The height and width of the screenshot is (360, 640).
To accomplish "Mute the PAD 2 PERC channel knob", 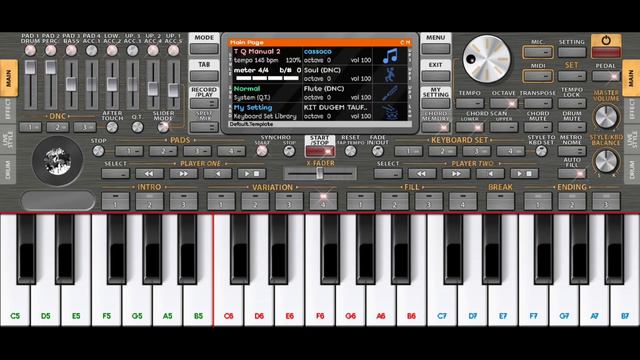I will [51, 51].
